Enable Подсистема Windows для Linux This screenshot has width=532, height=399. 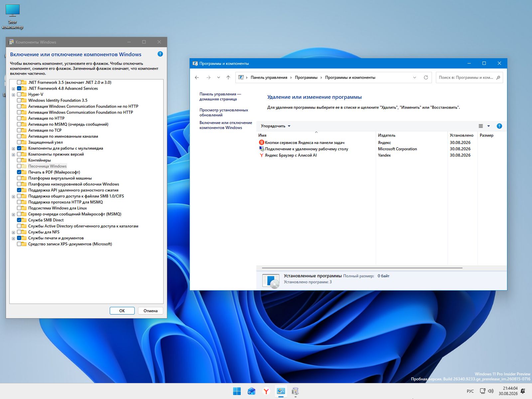[x=19, y=208]
